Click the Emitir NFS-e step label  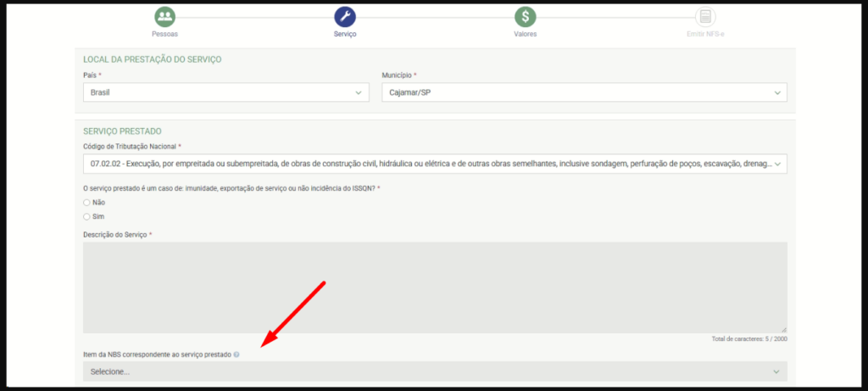pyautogui.click(x=705, y=34)
